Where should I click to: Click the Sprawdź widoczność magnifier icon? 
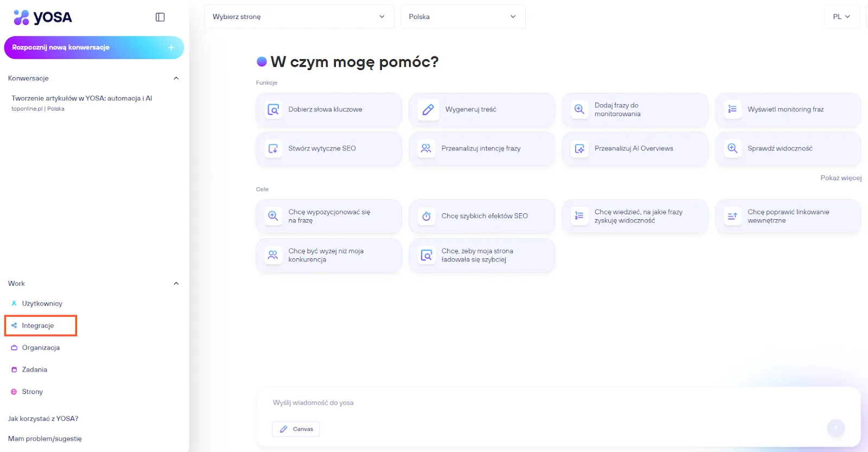click(x=732, y=148)
